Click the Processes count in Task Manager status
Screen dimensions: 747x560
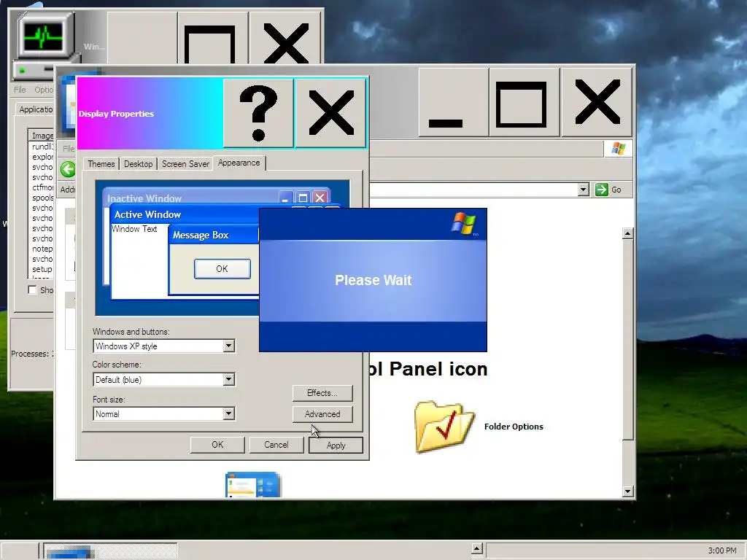(32, 354)
